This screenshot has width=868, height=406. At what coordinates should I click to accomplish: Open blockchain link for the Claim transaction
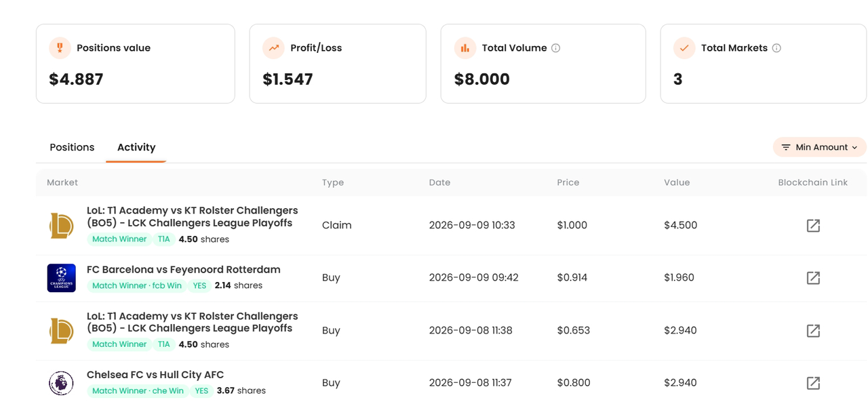pos(813,226)
